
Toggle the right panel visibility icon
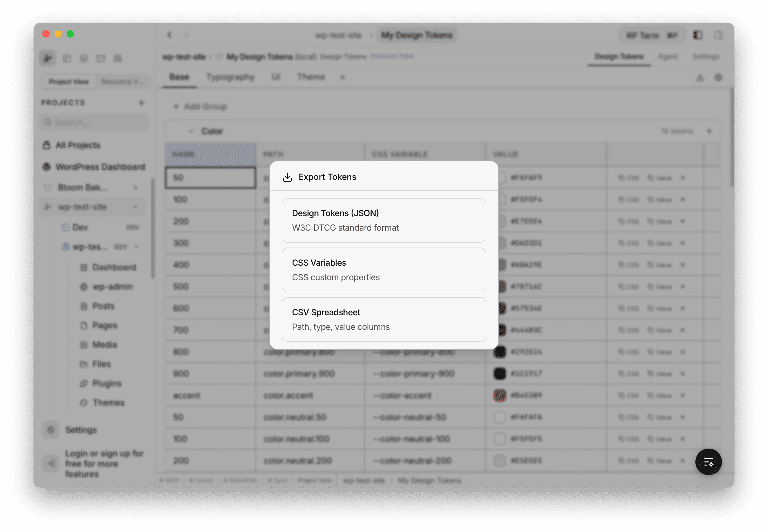718,35
